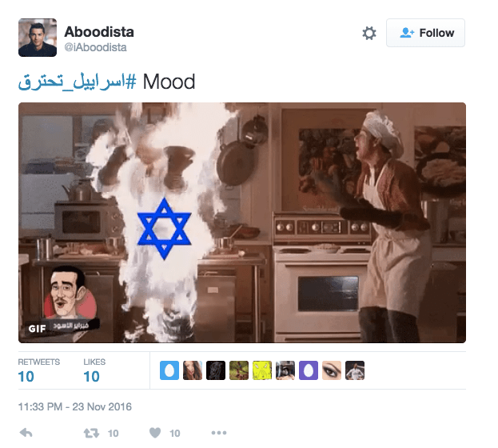This screenshot has width=498, height=448.
Task: Open the Arabic hashtag link
Action: 78,82
